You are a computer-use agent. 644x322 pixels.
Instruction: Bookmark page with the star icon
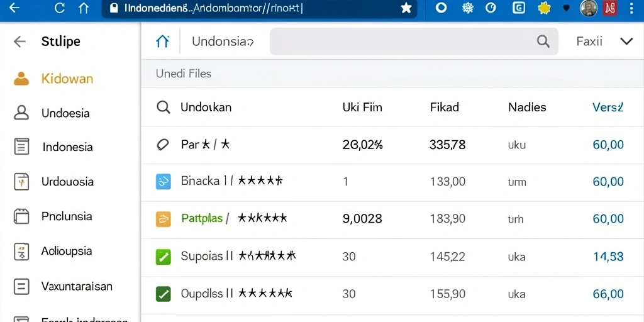[x=406, y=8]
